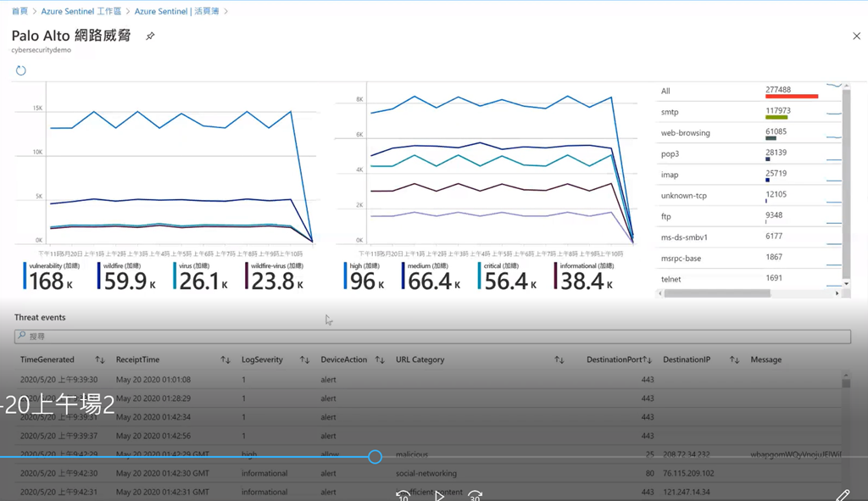Refresh the workbook with the circular arrow icon

coord(20,70)
